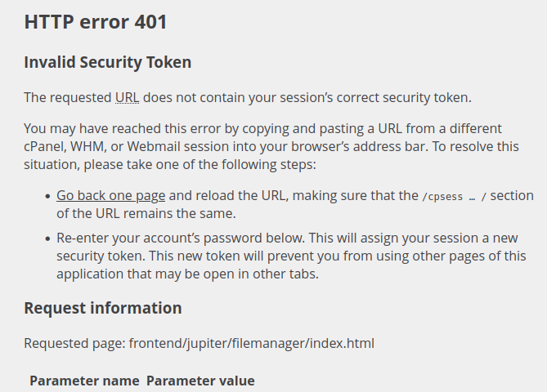Follow the "Go back one page" link
547x392 pixels.
(x=110, y=196)
